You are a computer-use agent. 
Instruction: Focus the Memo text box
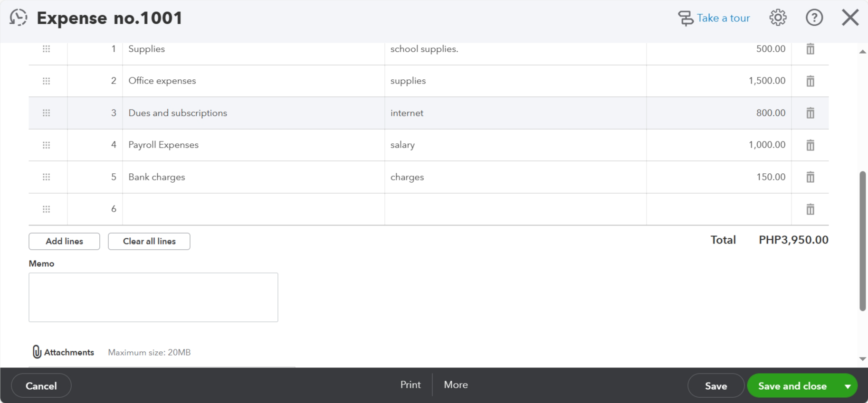(x=153, y=297)
